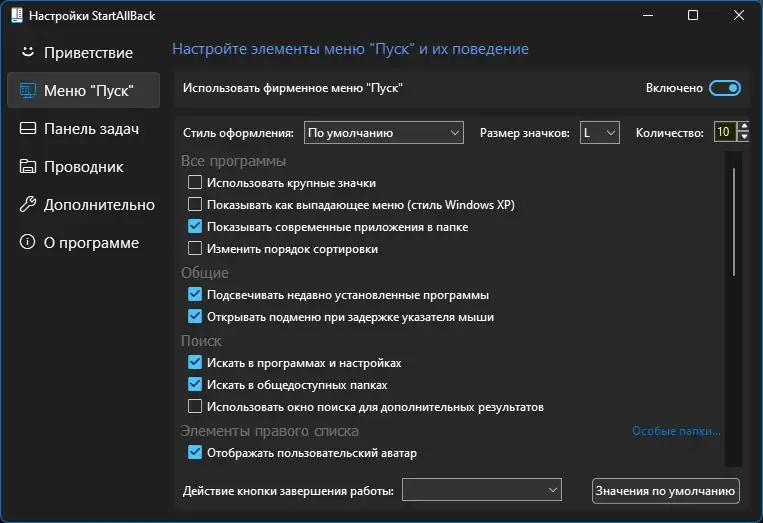Open the Размер значков dropdown
The height and width of the screenshot is (523, 763).
(x=600, y=132)
